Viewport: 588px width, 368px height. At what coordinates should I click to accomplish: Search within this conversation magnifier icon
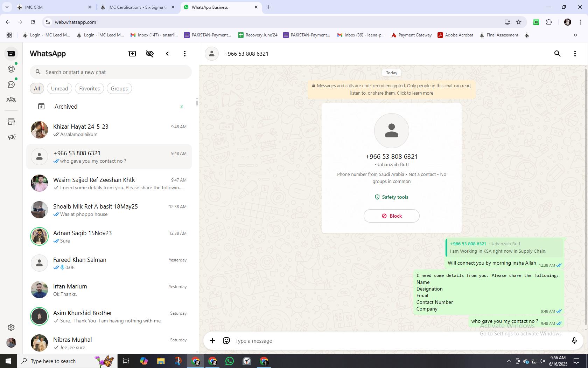click(x=558, y=54)
